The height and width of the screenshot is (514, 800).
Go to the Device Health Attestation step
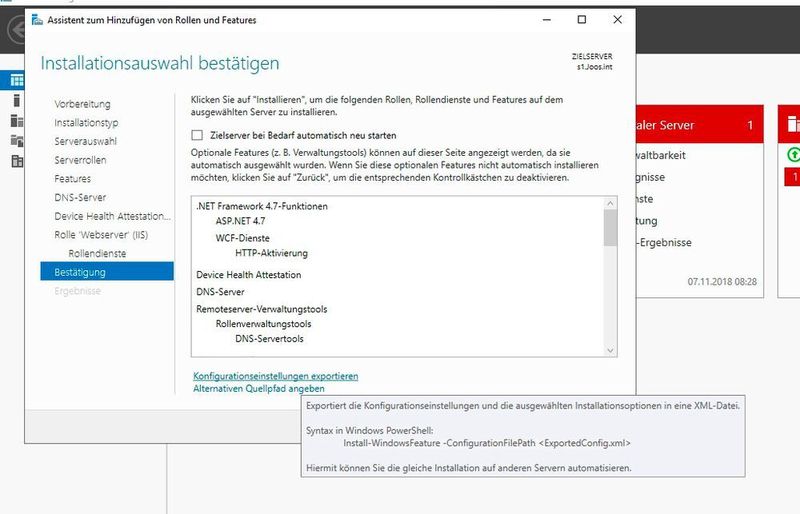[x=112, y=216]
